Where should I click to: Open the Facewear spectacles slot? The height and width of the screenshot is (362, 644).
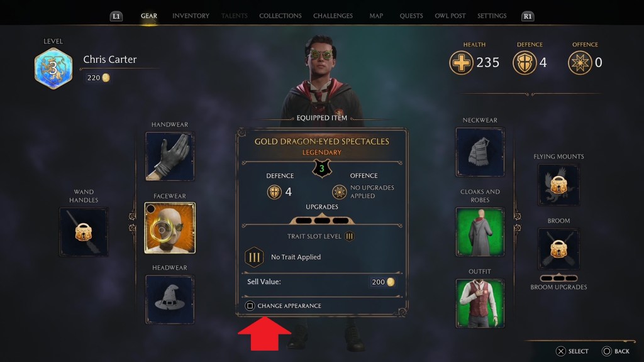(170, 228)
